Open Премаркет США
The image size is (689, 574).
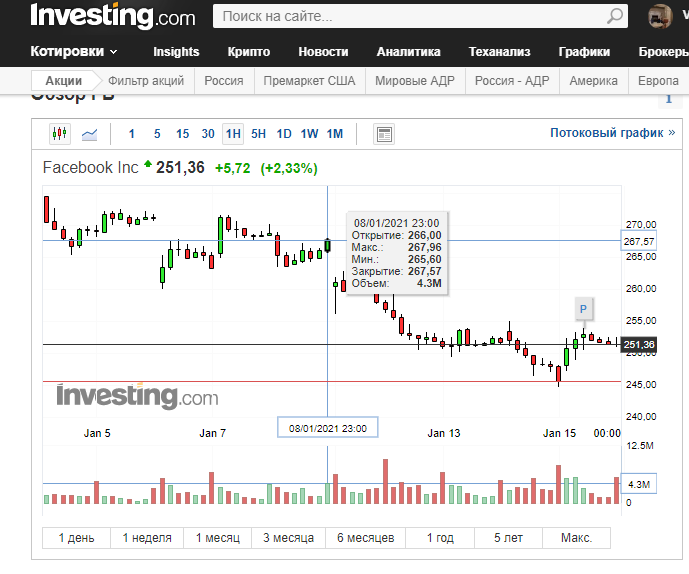point(309,81)
